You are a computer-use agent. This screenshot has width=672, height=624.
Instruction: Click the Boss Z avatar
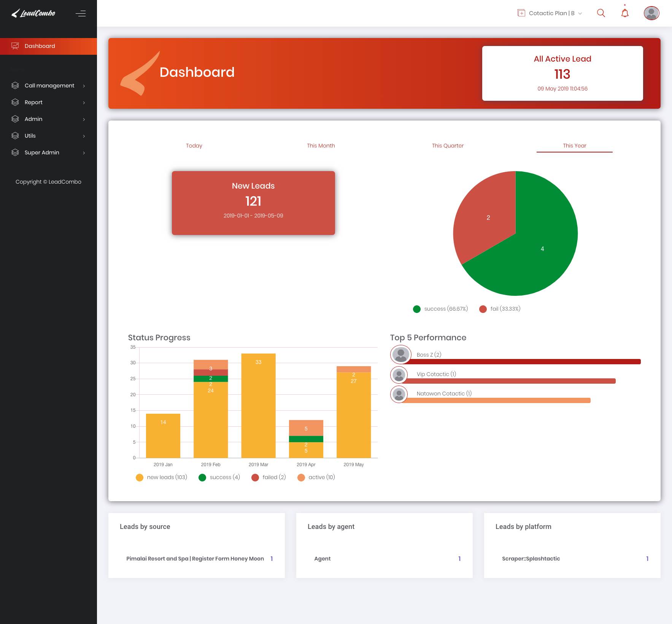[x=400, y=354]
